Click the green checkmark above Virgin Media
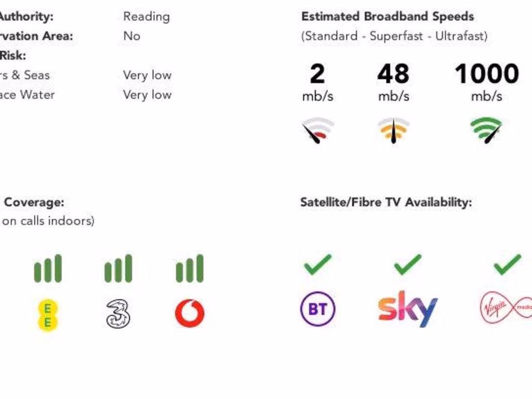This screenshot has width=532, height=399. tap(507, 264)
